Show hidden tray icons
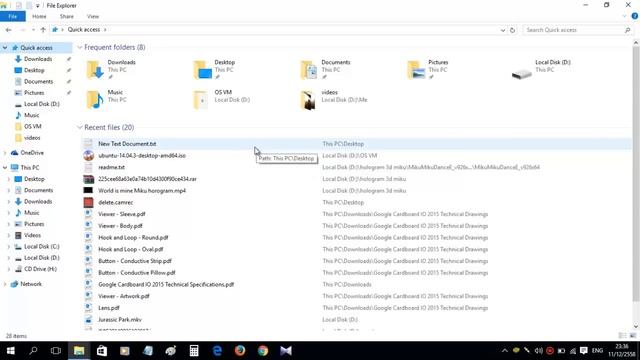This screenshot has width=640, height=360. click(504, 351)
